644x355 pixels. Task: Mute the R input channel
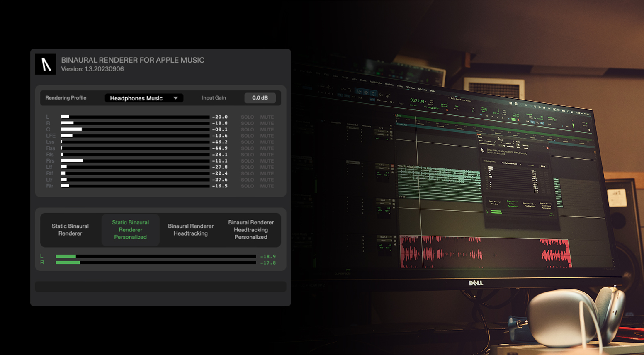(267, 123)
